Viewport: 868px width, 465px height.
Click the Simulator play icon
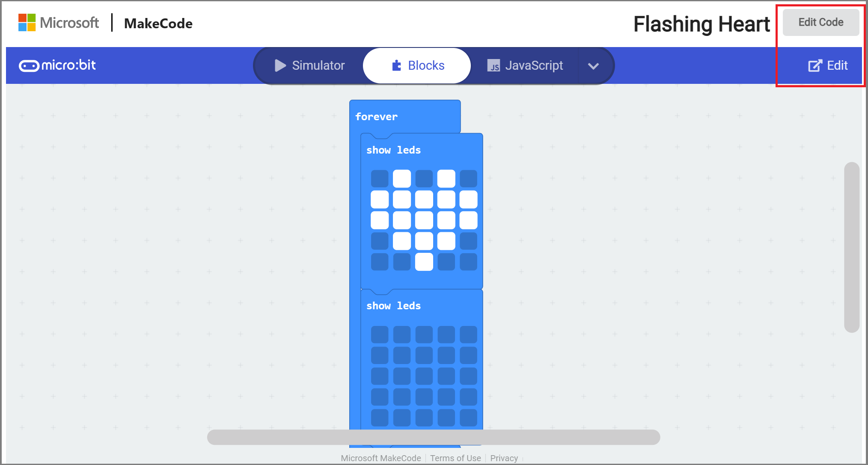280,65
